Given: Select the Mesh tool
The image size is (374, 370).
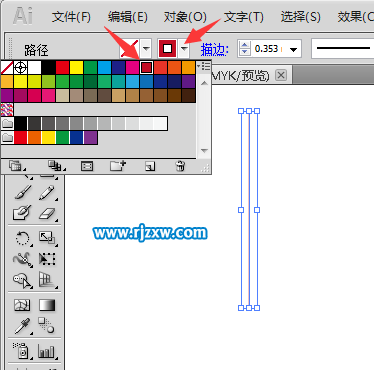Looking at the screenshot, I should pos(23,305).
